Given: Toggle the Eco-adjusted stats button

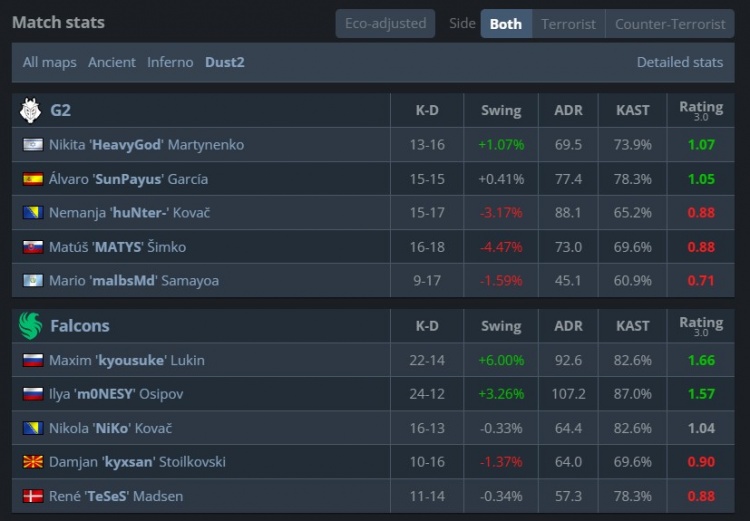Looking at the screenshot, I should tap(385, 24).
